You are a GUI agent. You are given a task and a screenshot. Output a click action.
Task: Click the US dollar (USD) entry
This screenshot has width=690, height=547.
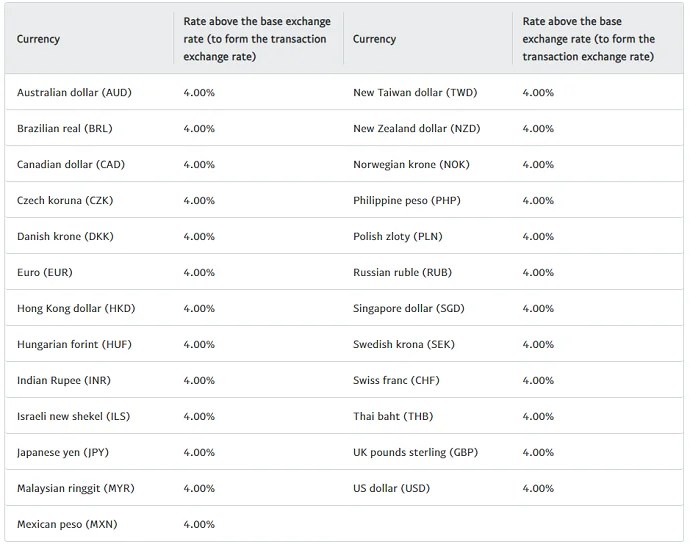pyautogui.click(x=391, y=489)
